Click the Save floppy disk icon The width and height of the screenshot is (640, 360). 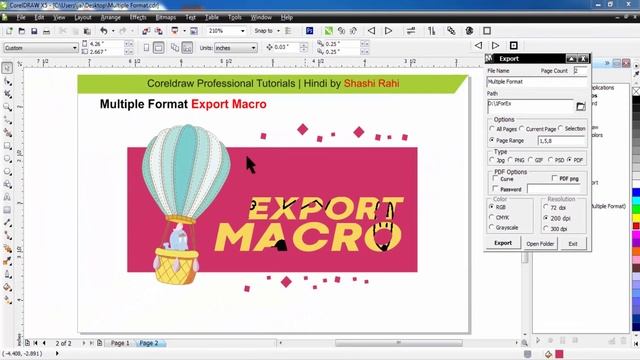click(34, 31)
